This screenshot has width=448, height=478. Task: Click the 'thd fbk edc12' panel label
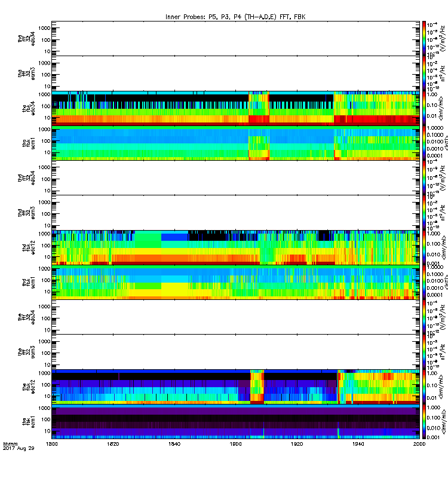click(29, 247)
